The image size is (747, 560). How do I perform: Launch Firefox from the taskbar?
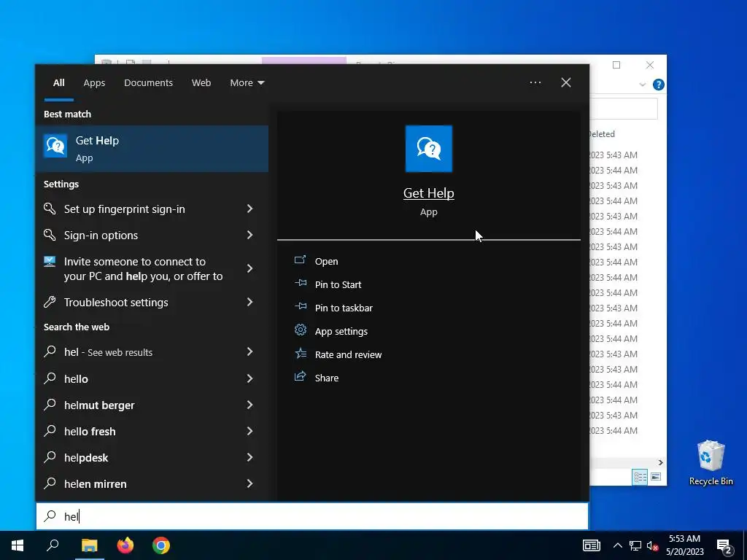(x=125, y=545)
